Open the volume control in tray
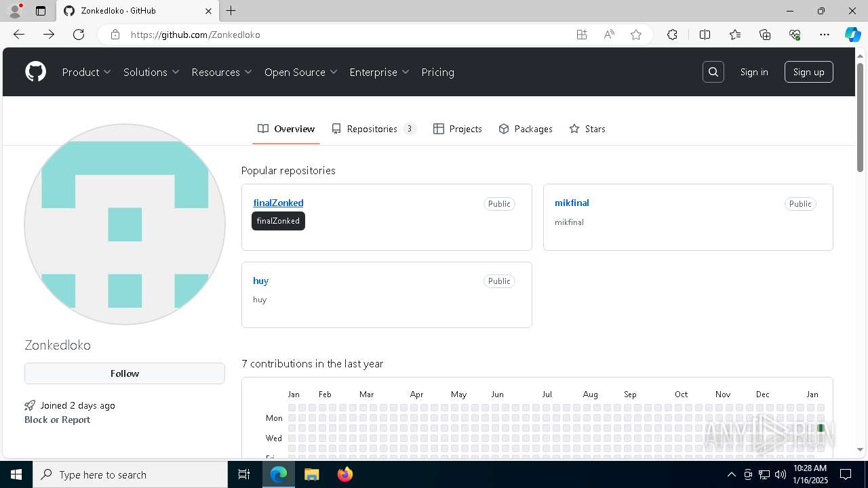This screenshot has height=488, width=868. click(x=781, y=474)
